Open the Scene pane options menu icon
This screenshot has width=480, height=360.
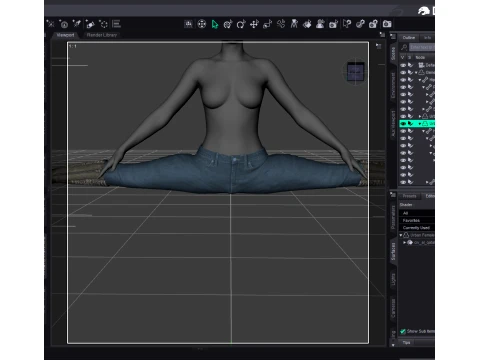click(x=393, y=36)
